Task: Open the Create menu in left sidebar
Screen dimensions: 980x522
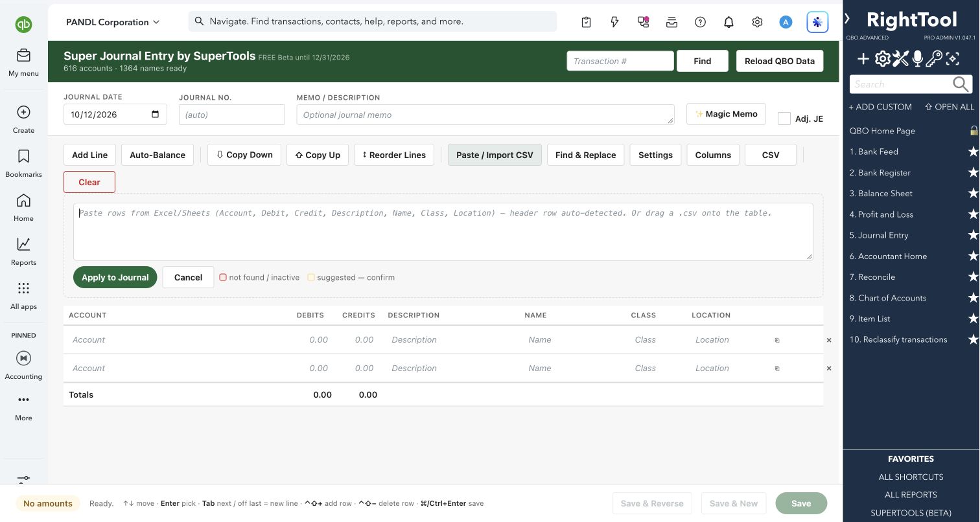Action: click(x=23, y=119)
